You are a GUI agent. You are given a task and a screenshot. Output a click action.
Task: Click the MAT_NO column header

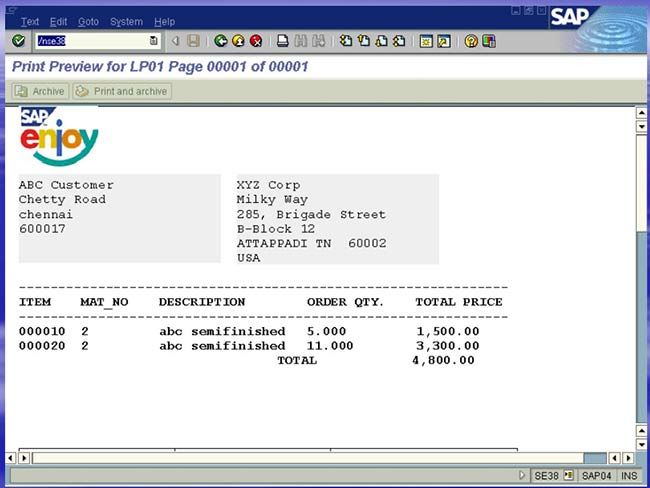[x=104, y=302]
